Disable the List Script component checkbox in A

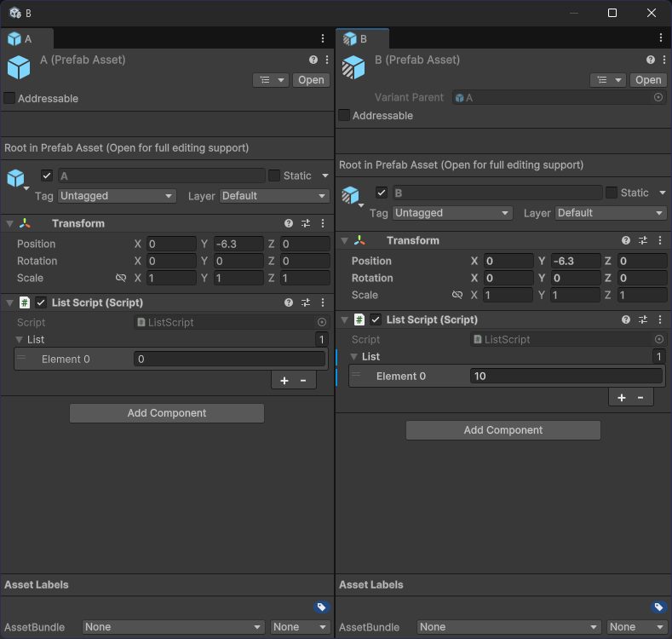pos(41,302)
